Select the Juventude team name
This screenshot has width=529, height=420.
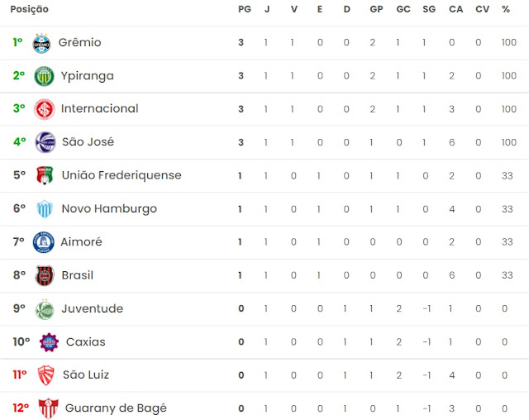point(93,308)
